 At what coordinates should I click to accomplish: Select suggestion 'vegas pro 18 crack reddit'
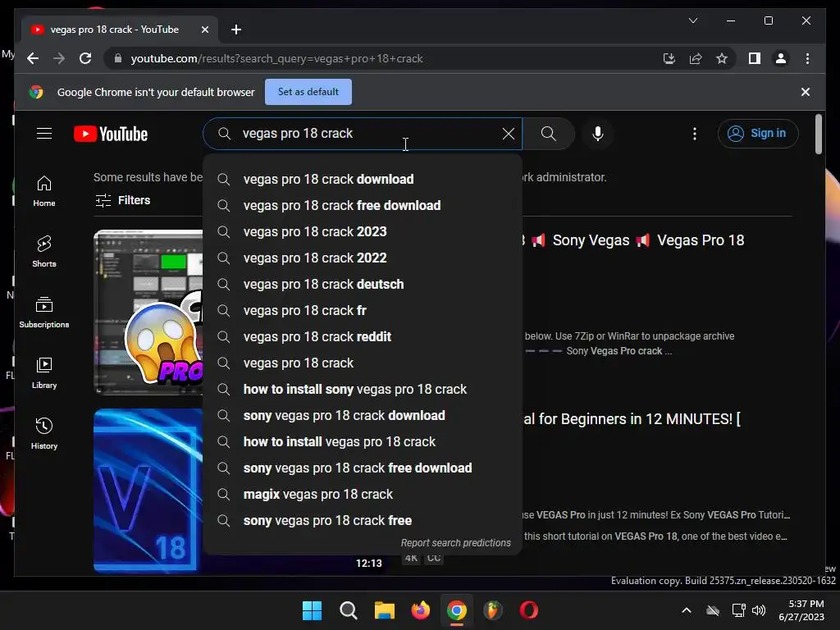[x=363, y=336]
